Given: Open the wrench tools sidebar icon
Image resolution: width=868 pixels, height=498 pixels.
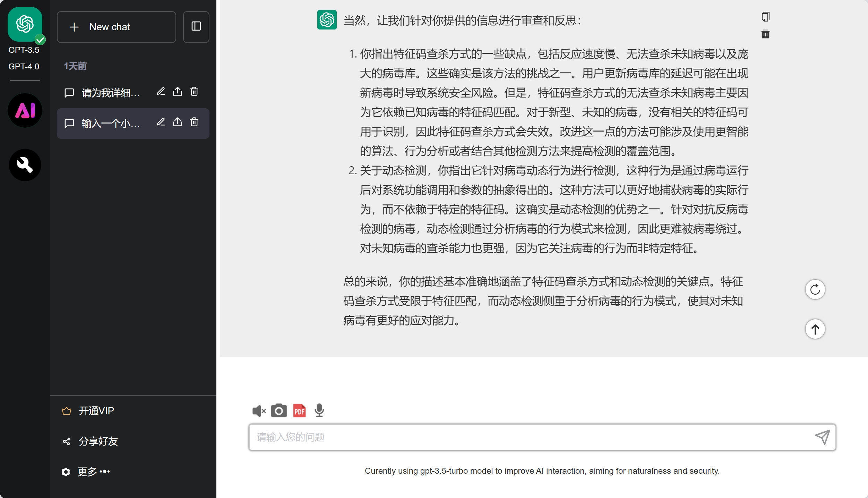Looking at the screenshot, I should click(25, 165).
